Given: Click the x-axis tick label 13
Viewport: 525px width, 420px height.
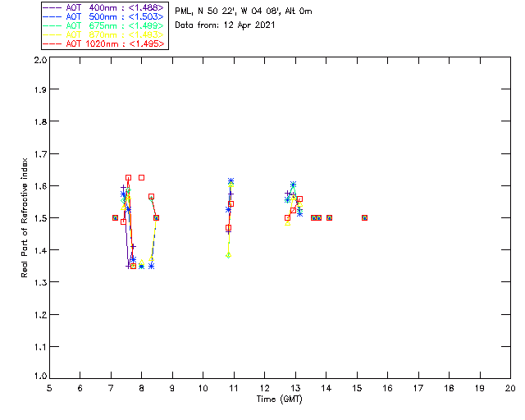Looking at the screenshot, I should [x=295, y=388].
